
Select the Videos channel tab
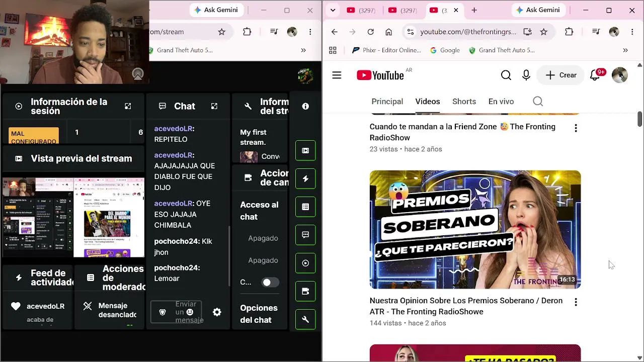point(428,102)
